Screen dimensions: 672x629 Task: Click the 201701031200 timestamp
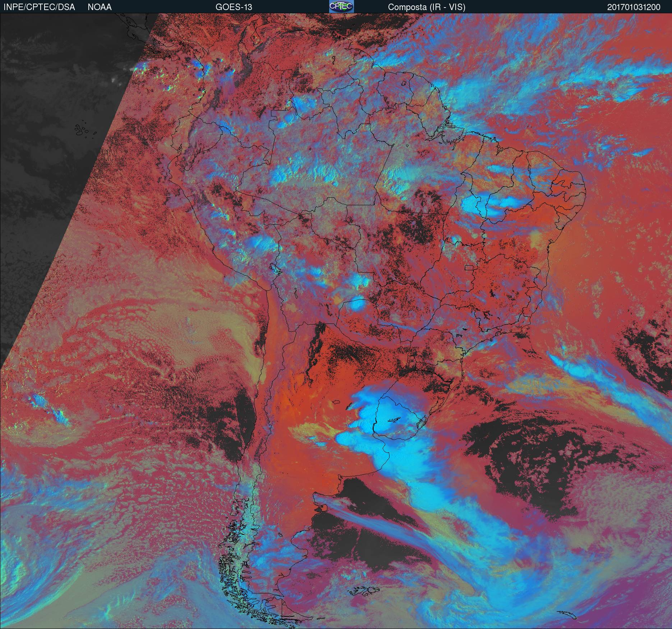[634, 7]
